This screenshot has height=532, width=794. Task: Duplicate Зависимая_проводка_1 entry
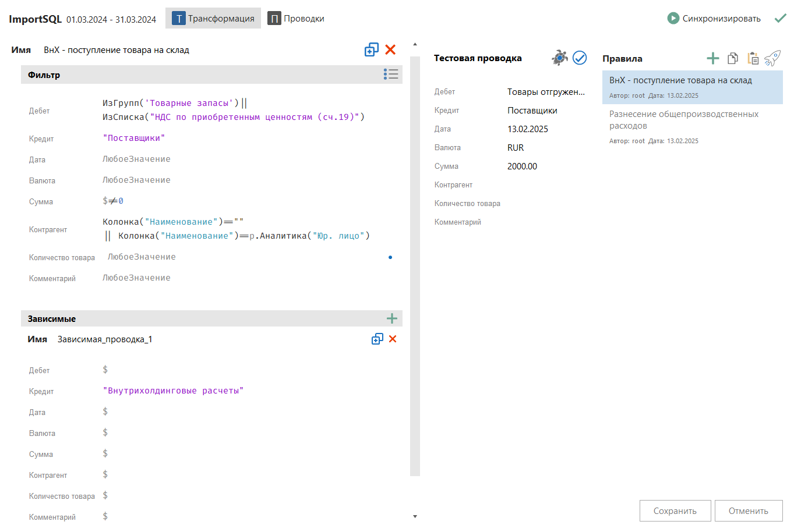click(377, 339)
